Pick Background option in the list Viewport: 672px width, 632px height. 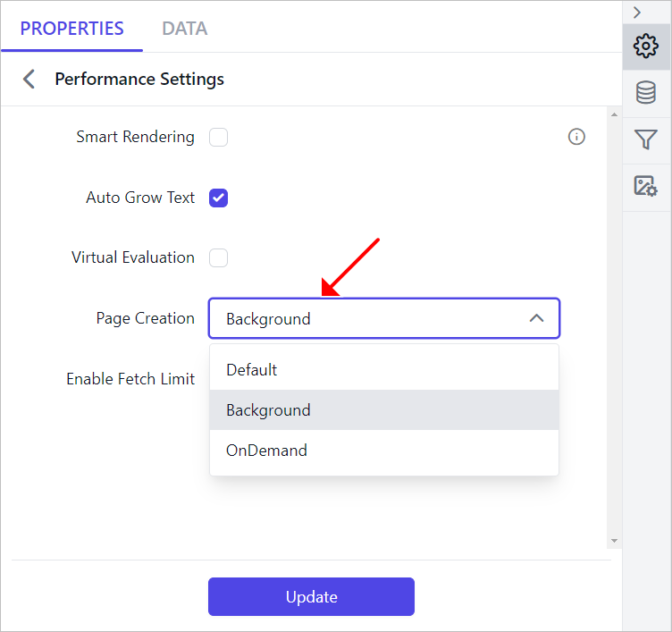click(x=384, y=410)
